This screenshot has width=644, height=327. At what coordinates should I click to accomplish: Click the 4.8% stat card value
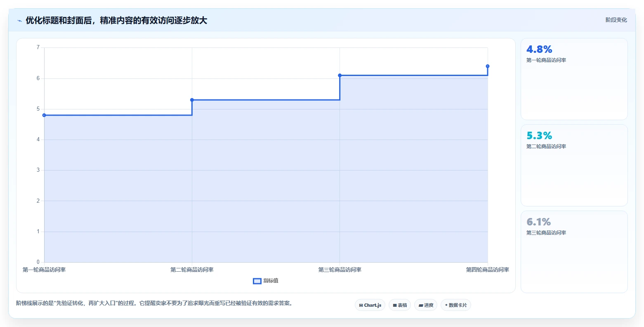coord(539,49)
